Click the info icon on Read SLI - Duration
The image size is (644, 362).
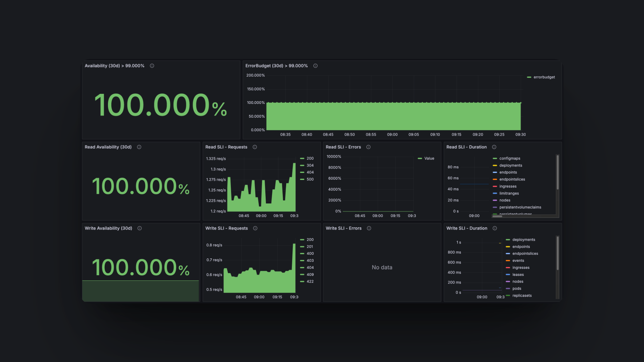[x=494, y=147]
